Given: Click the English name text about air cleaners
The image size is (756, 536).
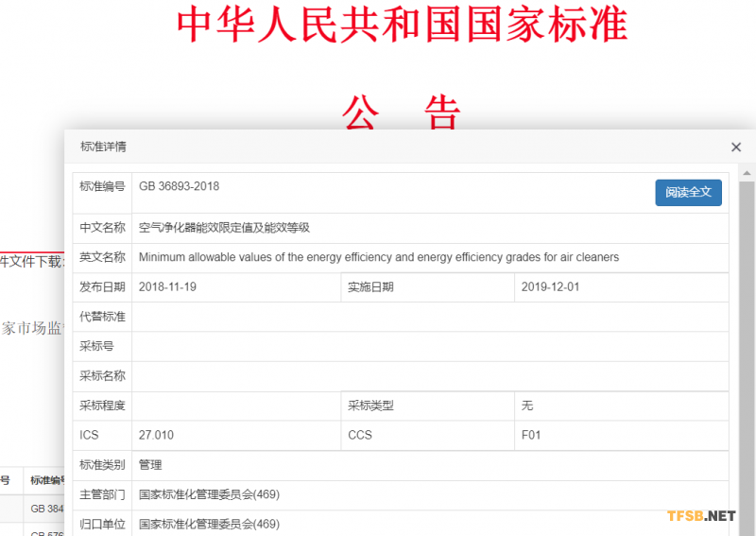Looking at the screenshot, I should [x=378, y=257].
